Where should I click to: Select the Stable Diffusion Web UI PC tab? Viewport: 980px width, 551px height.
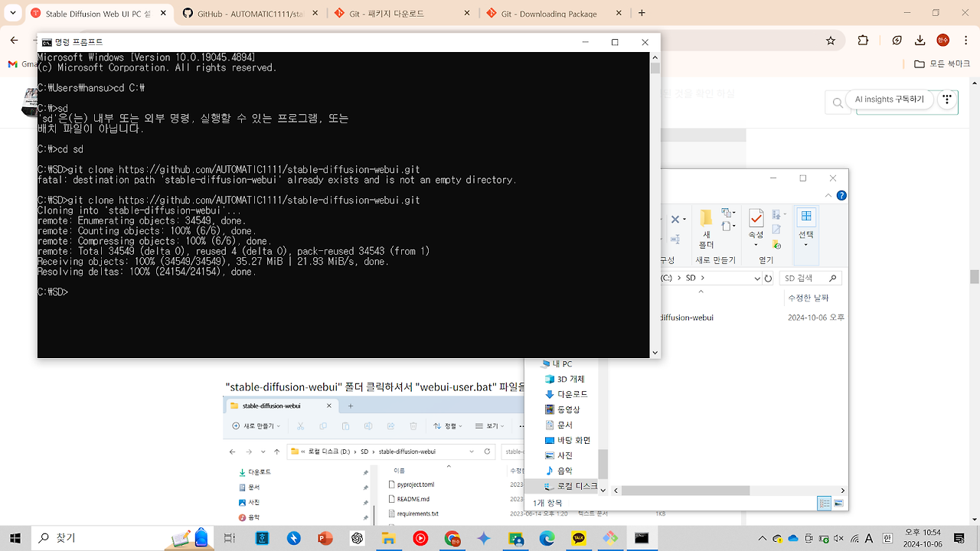point(97,13)
